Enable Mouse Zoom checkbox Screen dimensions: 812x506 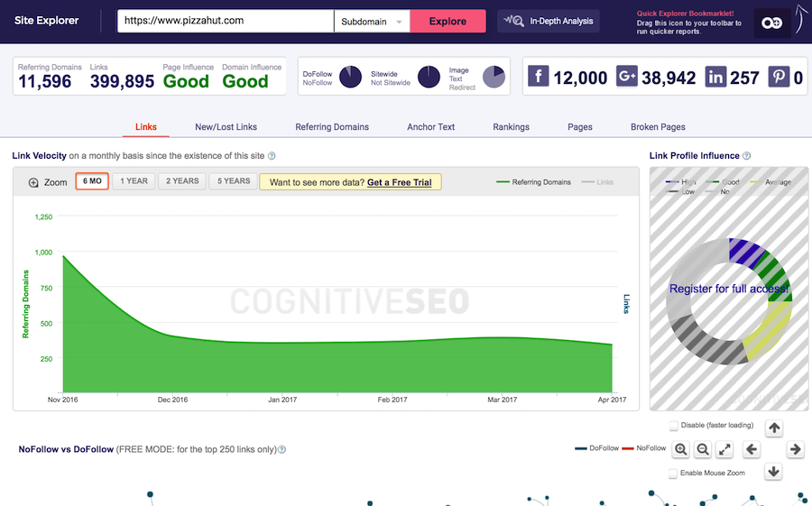pyautogui.click(x=674, y=473)
